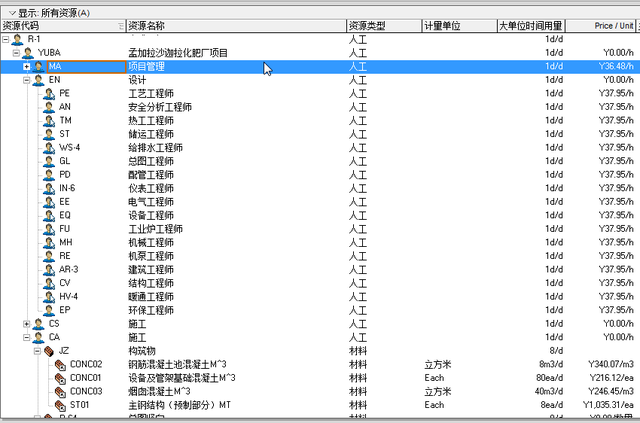This screenshot has height=423, width=640.
Task: Open the 显示: 所有资源 filter dropdown
Action: click(12, 13)
